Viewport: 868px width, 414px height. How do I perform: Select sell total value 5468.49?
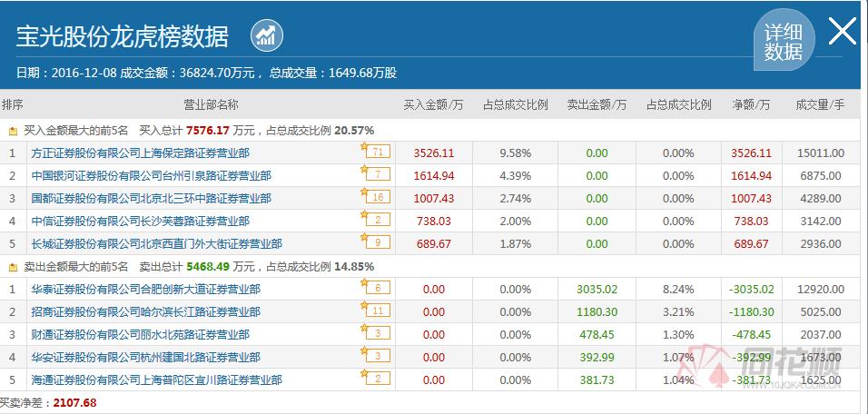208,267
